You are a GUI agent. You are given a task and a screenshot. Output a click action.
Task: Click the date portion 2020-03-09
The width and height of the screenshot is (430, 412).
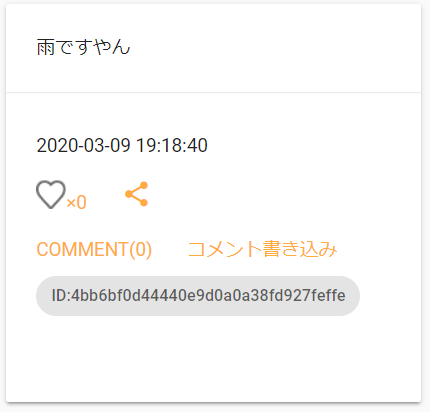click(83, 145)
